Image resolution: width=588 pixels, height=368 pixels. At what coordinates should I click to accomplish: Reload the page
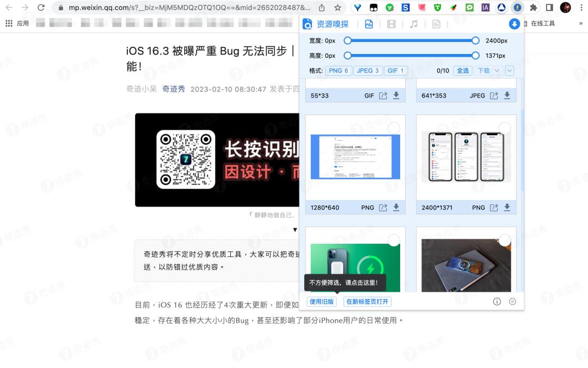tap(41, 8)
